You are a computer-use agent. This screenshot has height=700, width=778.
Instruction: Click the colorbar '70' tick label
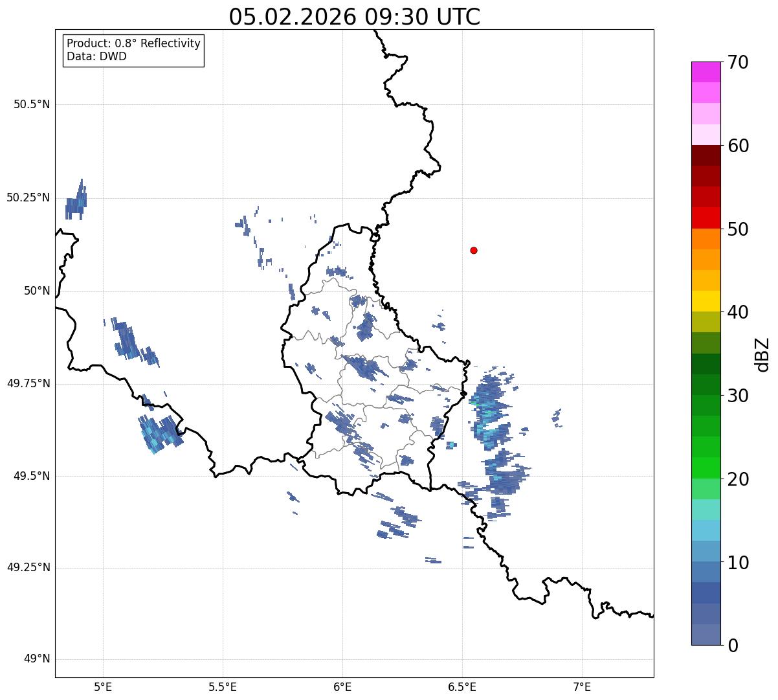tap(738, 62)
